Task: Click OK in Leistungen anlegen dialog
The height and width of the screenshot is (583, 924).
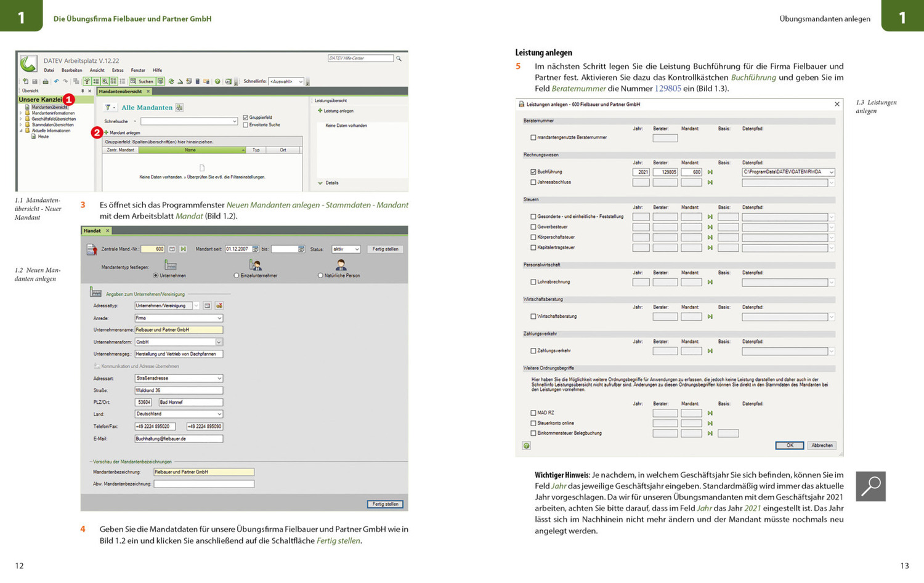Action: pos(789,445)
